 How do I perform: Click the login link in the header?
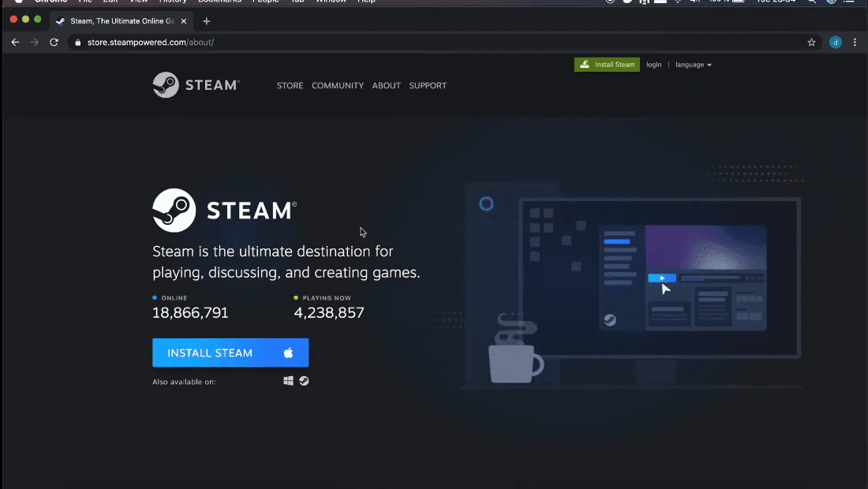pos(653,64)
